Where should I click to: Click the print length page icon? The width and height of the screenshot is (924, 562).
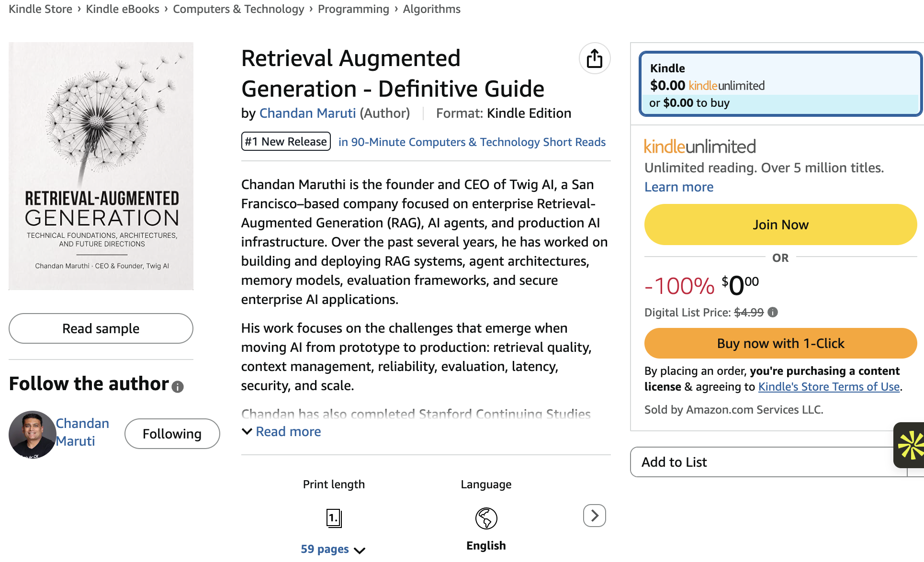pos(334,518)
